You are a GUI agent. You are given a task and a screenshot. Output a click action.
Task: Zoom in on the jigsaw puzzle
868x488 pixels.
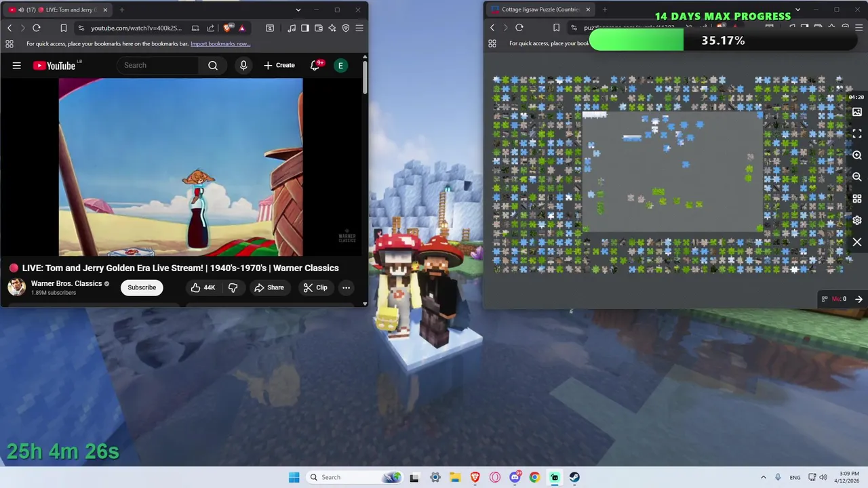[x=857, y=155]
